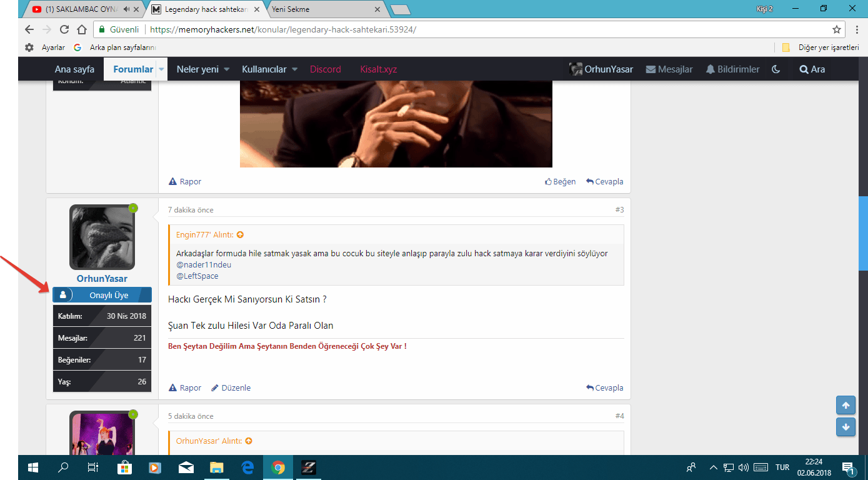Jump to Engin777 quoted post arrow

(x=240, y=235)
